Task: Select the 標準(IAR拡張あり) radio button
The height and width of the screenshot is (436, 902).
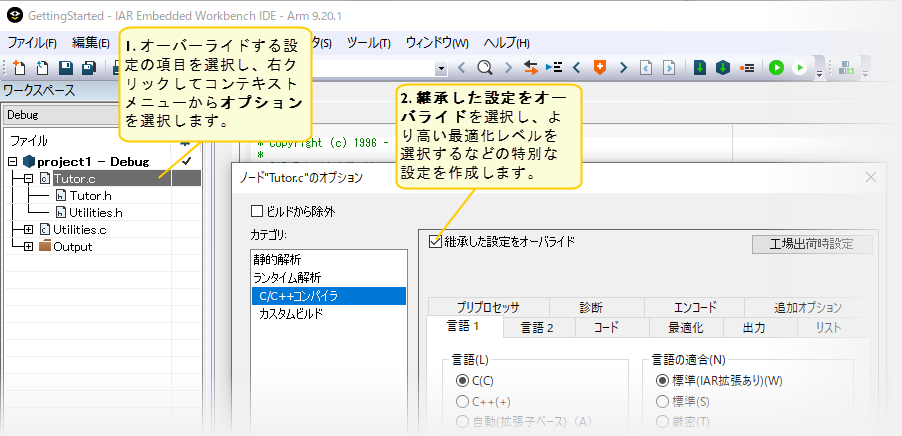Action: 662,380
